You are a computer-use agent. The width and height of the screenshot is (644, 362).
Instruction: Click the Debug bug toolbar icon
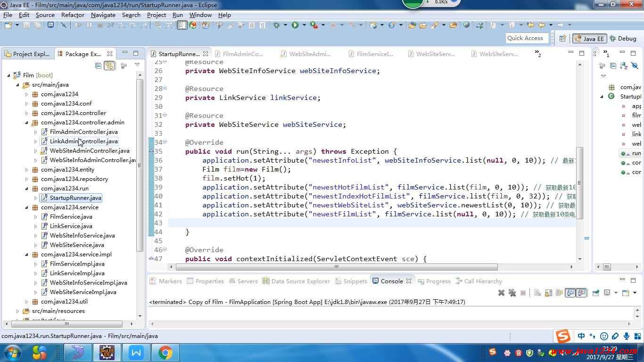[x=276, y=25]
